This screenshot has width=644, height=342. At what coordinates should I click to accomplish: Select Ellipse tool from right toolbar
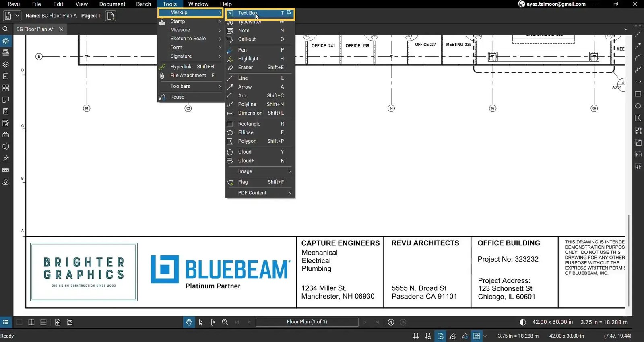coord(638,106)
